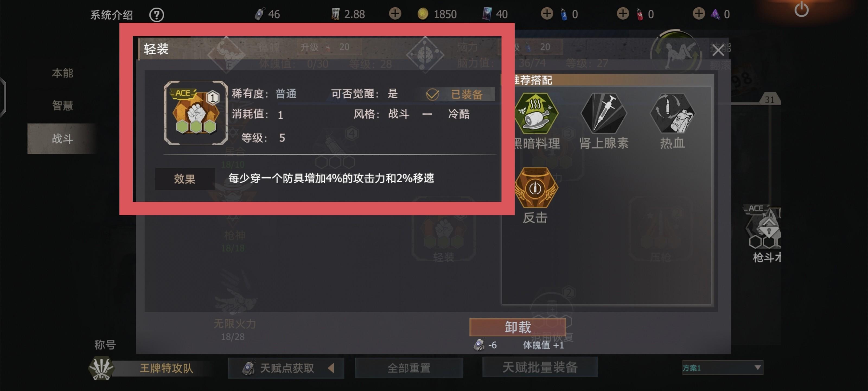Click the 卸载 unequip button
Image resolution: width=868 pixels, height=391 pixels.
tap(518, 327)
